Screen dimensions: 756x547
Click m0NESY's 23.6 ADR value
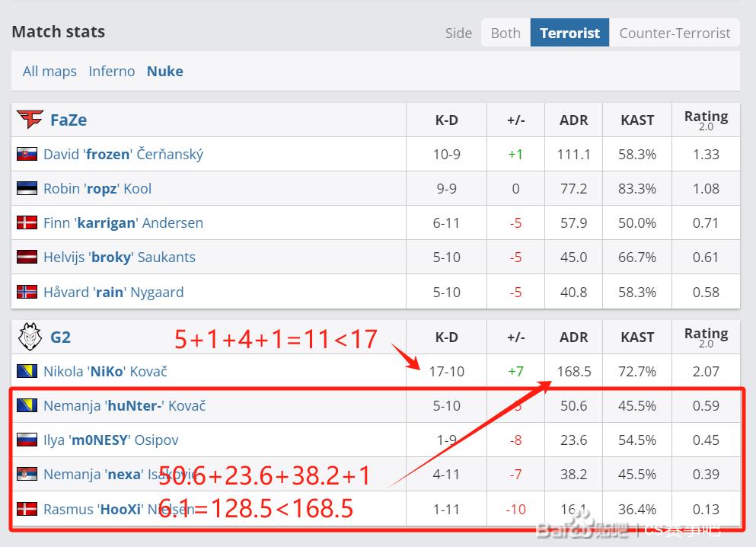coord(574,440)
